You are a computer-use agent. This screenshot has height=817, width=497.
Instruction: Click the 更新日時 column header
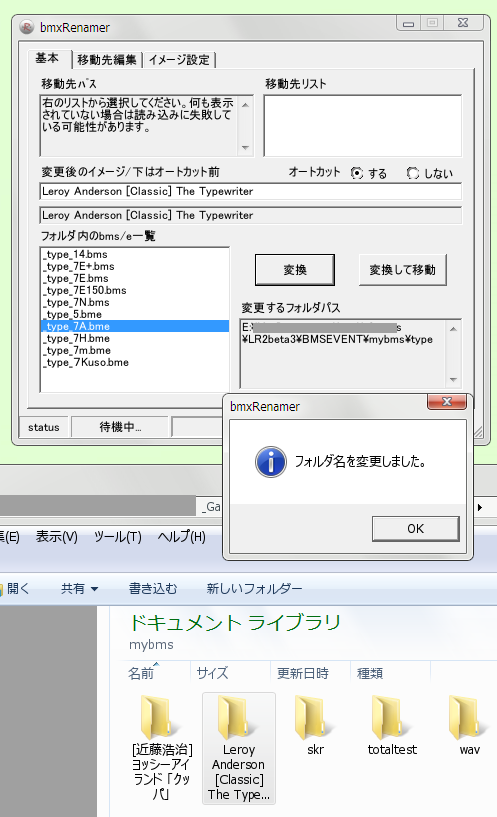(x=303, y=673)
